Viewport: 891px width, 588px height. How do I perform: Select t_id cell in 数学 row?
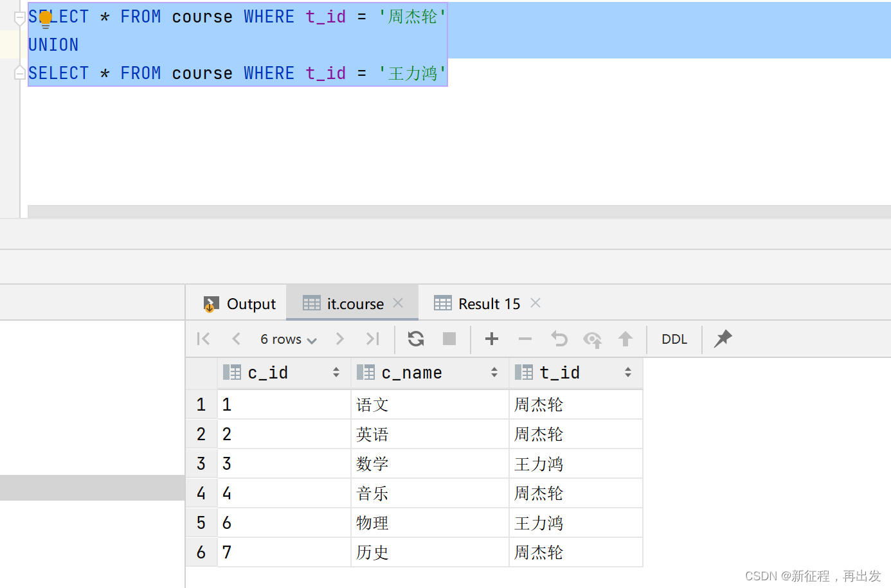[576, 464]
